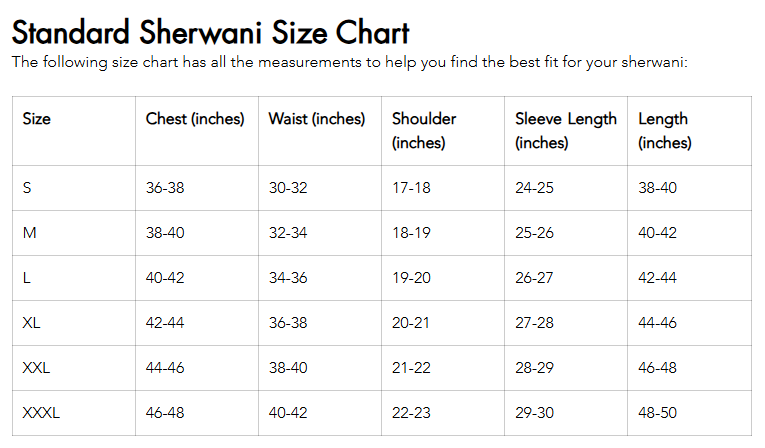Click shoulder value 19-20 in L row
Viewport: 765px width, 448px height.
pyautogui.click(x=411, y=278)
